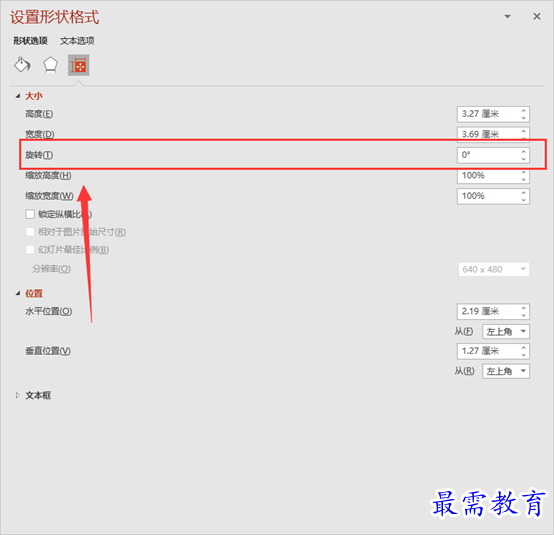554x535 pixels.
Task: Collapse the 位置 section
Action: tap(18, 293)
